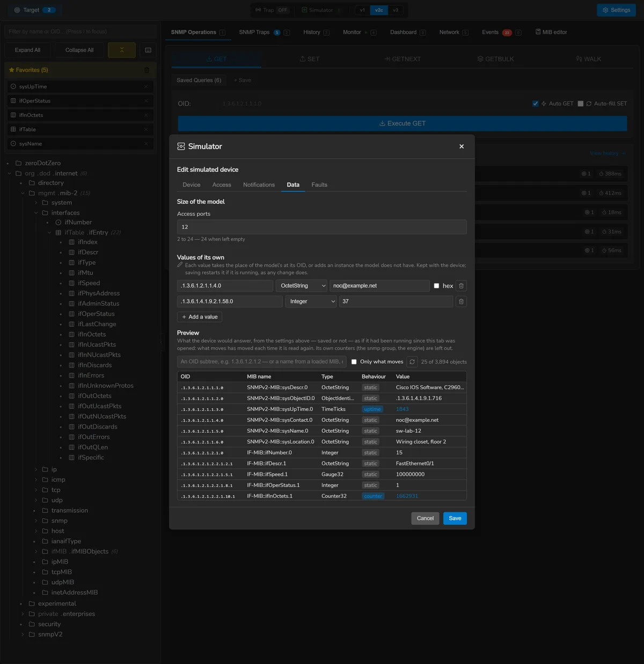Click the sysUpTime value 1843
This screenshot has height=664, width=644.
pyautogui.click(x=402, y=409)
